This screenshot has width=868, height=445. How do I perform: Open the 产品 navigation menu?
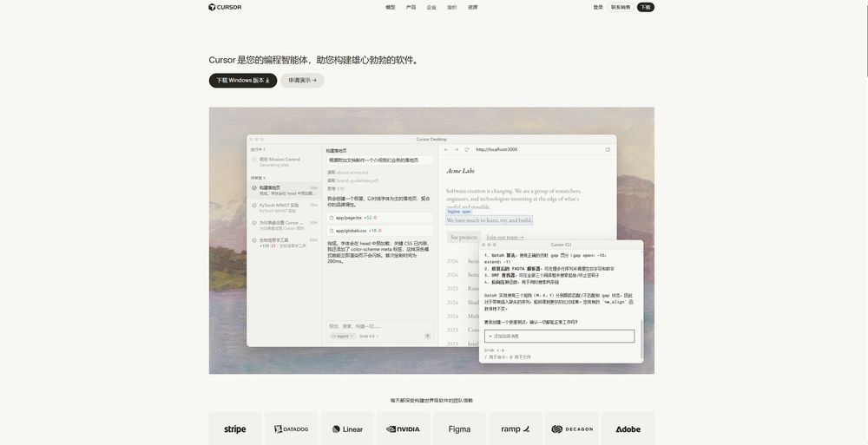click(x=411, y=7)
